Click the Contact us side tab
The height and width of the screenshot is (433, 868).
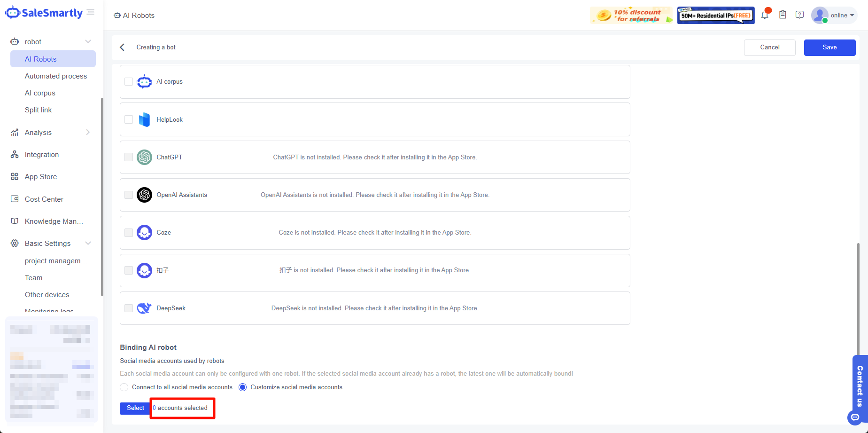click(860, 386)
